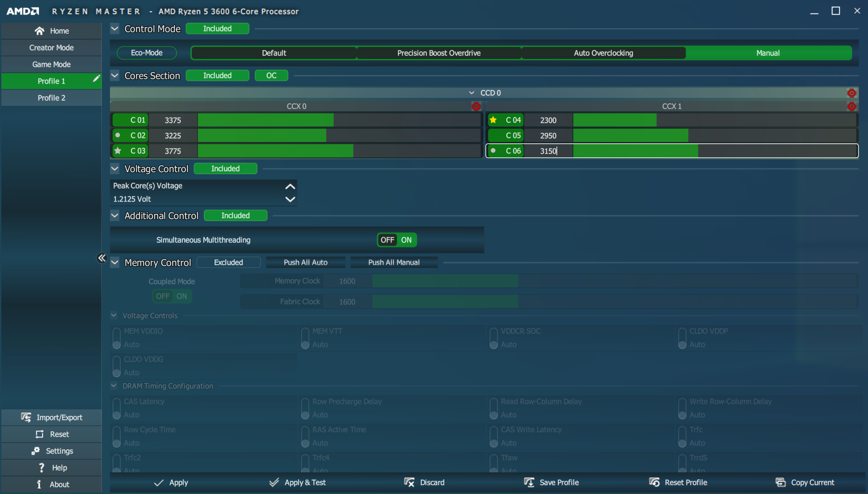The width and height of the screenshot is (868, 494).
Task: Click the Home icon in sidebar
Action: 39,31
